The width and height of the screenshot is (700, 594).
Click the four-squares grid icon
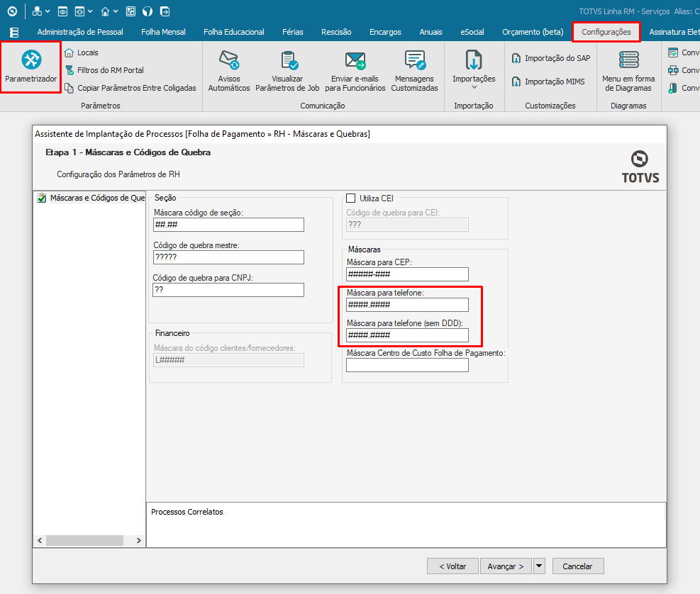130,11
